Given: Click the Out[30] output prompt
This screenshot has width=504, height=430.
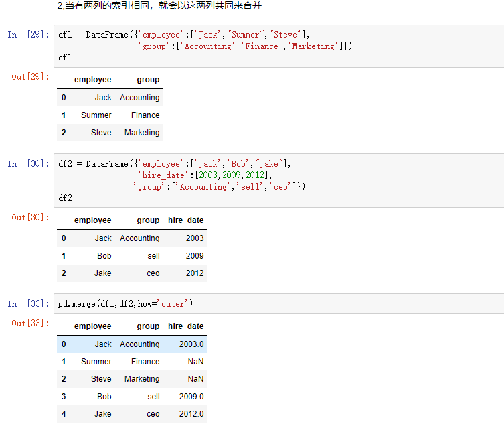Looking at the screenshot, I should [x=31, y=218].
